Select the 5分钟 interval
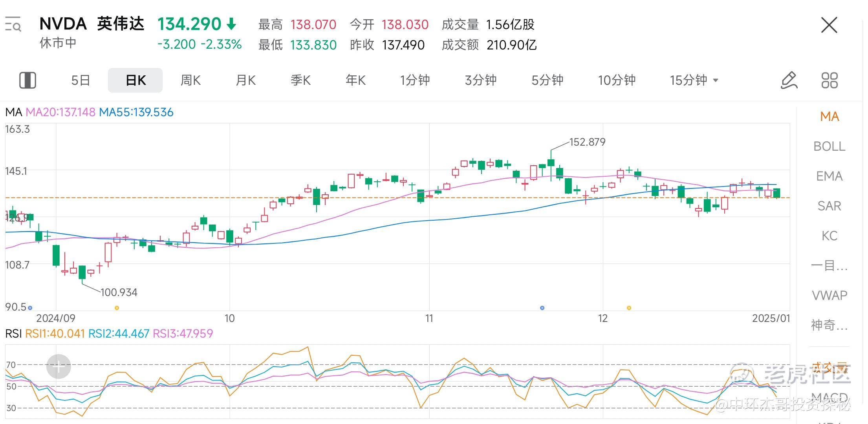 tap(548, 80)
